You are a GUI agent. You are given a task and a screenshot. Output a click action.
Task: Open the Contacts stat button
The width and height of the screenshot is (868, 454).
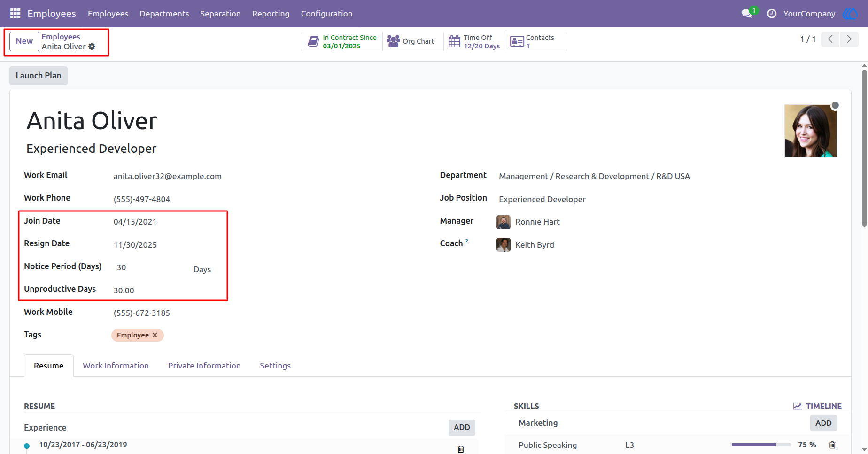[x=536, y=41]
